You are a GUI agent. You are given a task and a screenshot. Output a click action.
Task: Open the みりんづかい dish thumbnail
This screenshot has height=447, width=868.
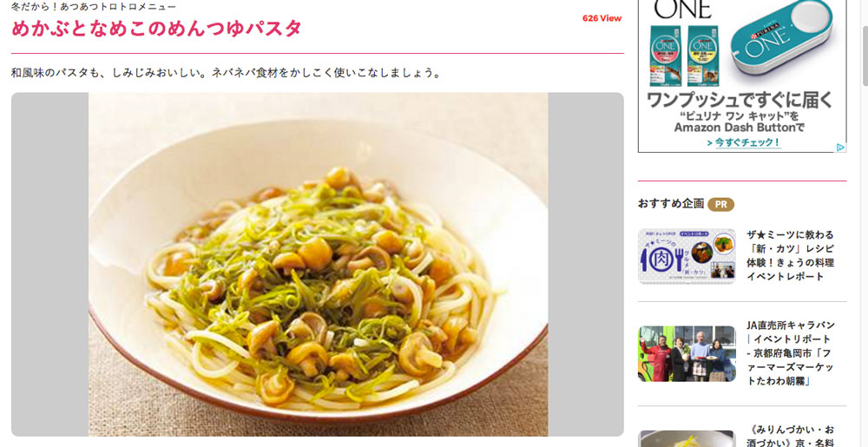(x=687, y=438)
